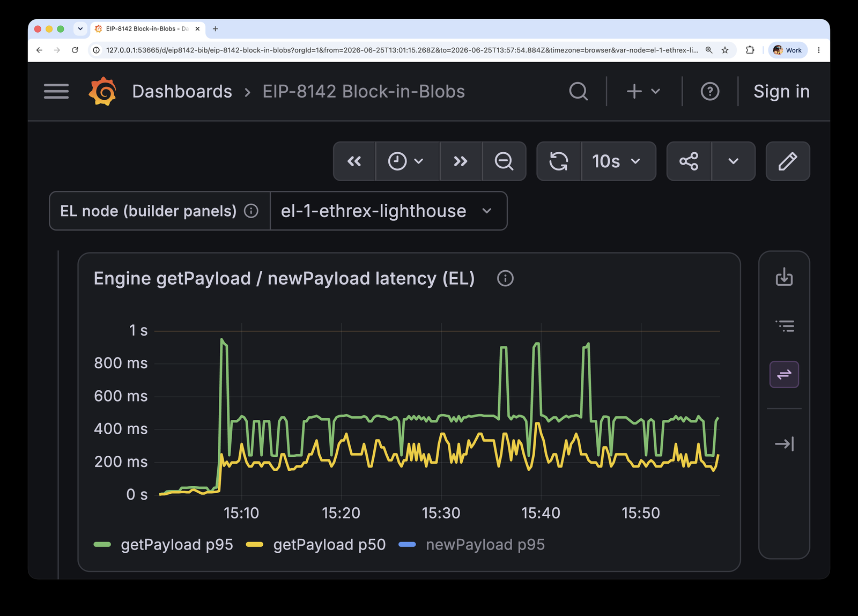858x616 pixels.
Task: Reload the browser page
Action: (75, 50)
